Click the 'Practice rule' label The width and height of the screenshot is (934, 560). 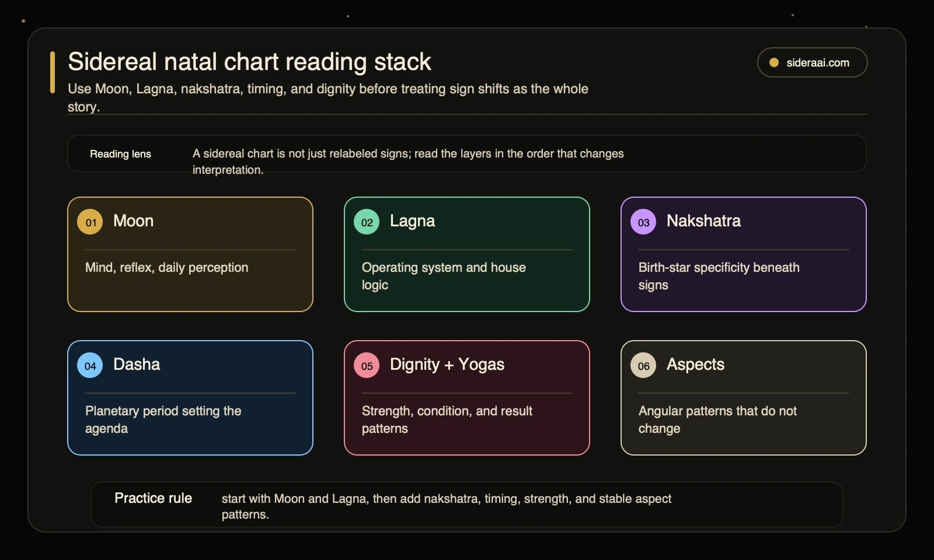point(153,498)
